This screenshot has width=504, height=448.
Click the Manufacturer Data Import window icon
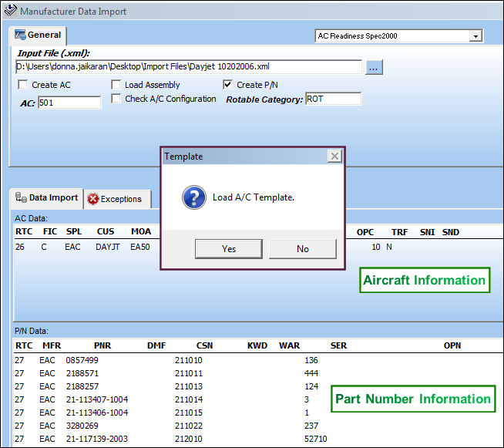pos(11,10)
